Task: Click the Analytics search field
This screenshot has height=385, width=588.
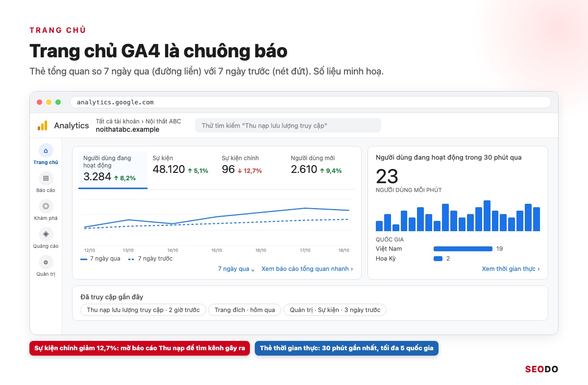Action: click(288, 126)
